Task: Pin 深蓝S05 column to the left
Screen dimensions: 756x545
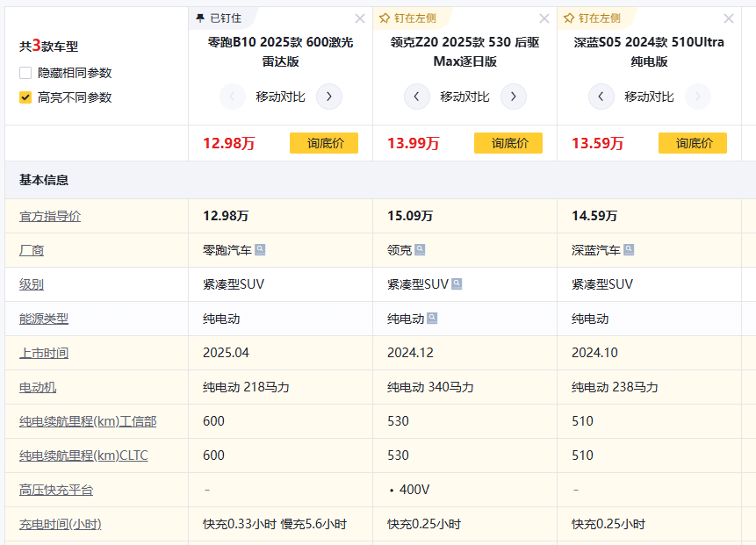Action: tap(592, 18)
